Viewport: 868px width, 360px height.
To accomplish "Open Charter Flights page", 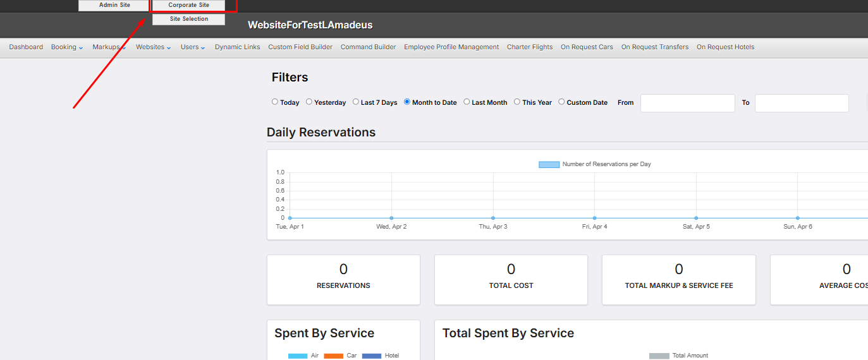I will click(x=530, y=47).
